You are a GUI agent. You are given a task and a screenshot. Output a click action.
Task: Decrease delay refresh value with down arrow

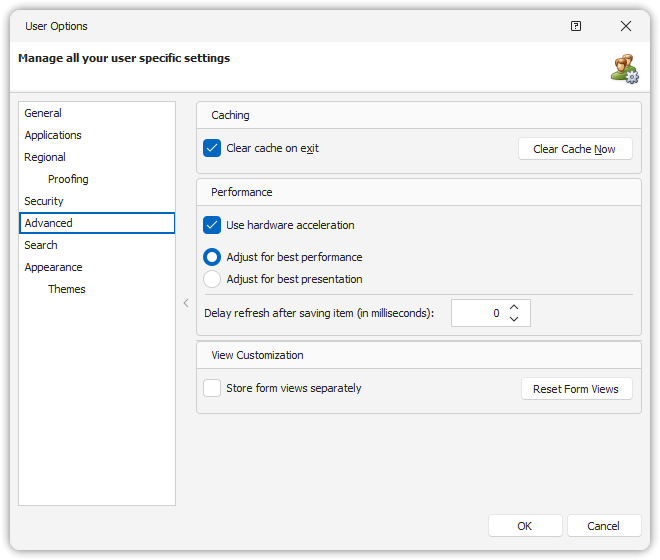coord(514,319)
